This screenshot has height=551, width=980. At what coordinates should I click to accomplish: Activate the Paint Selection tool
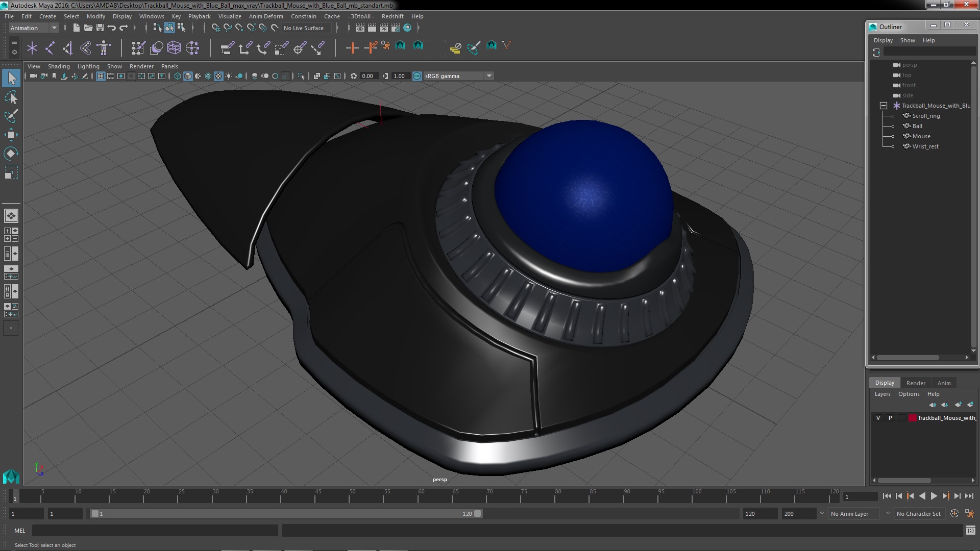click(11, 116)
